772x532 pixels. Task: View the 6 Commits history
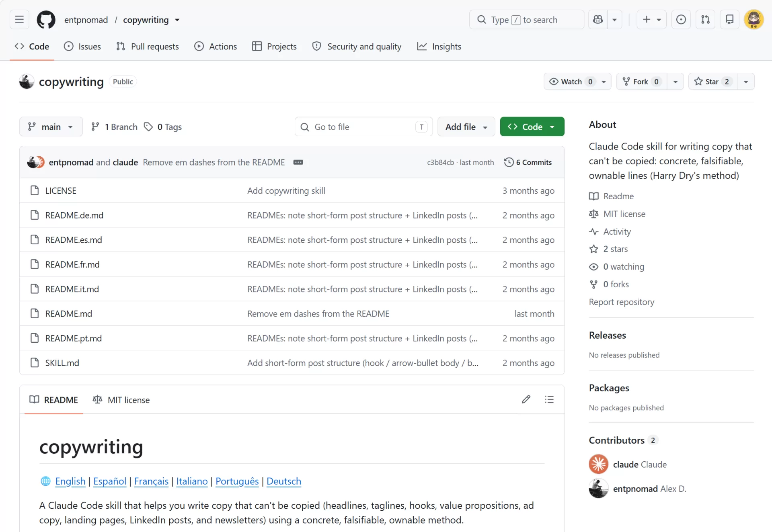pos(528,162)
